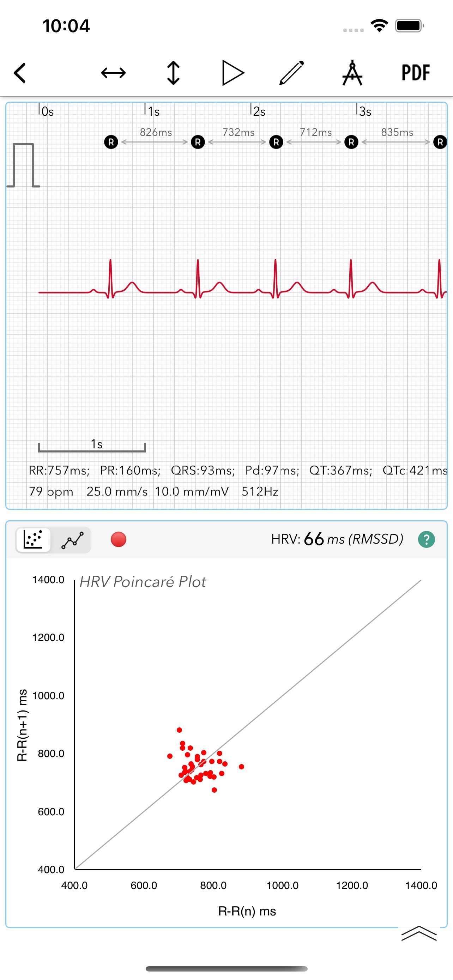The height and width of the screenshot is (980, 453).
Task: Tap the red record dot
Action: coord(118,539)
